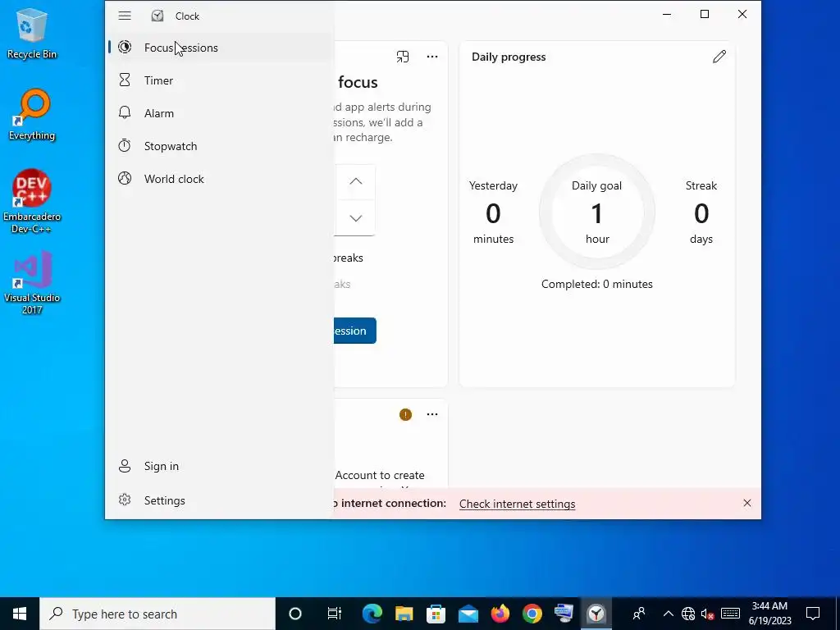Click the Daily goal progress ring
This screenshot has height=630, width=840.
[597, 212]
